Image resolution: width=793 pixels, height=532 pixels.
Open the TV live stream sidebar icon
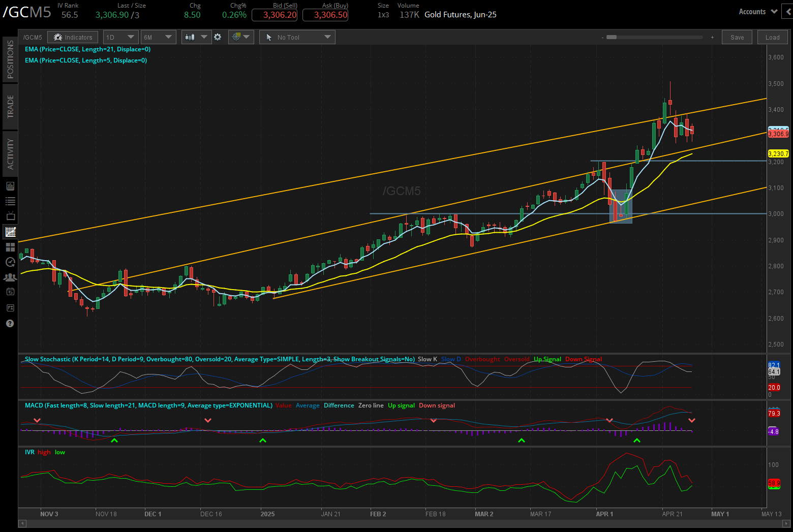tap(10, 216)
